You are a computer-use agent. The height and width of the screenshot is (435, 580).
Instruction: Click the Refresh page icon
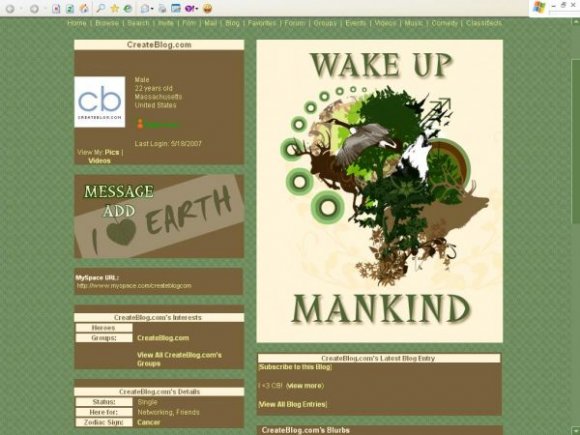[x=70, y=9]
